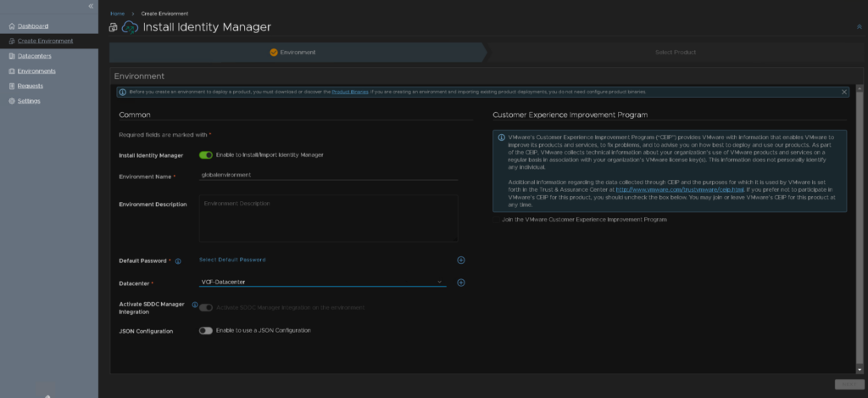Add a new datacenter with plus icon
This screenshot has width=868, height=398.
pos(461,283)
